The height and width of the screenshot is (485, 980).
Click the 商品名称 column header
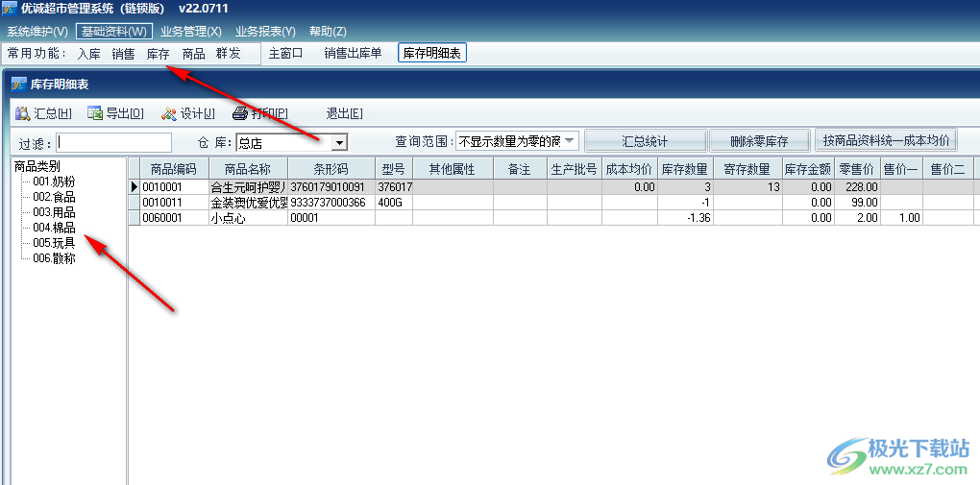coord(248,169)
